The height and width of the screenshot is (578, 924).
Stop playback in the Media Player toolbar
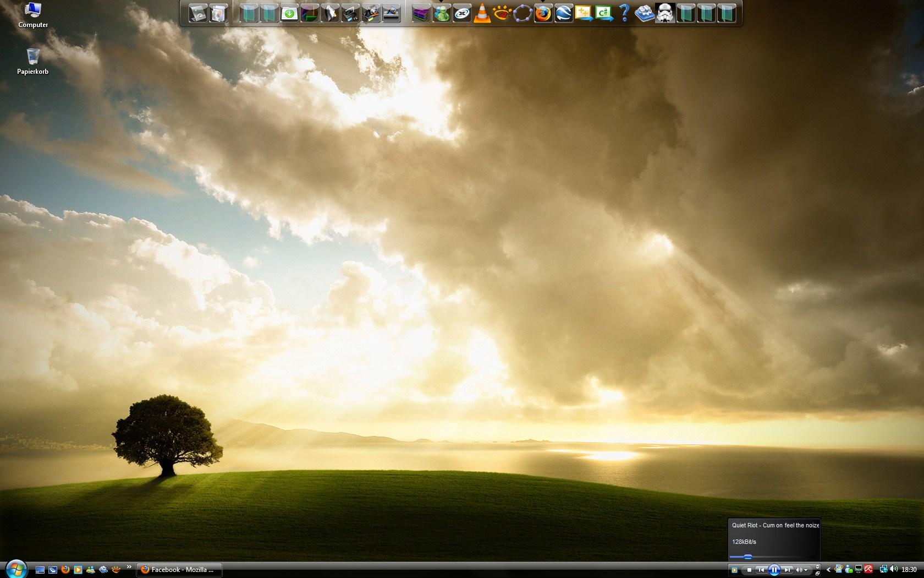pyautogui.click(x=749, y=570)
